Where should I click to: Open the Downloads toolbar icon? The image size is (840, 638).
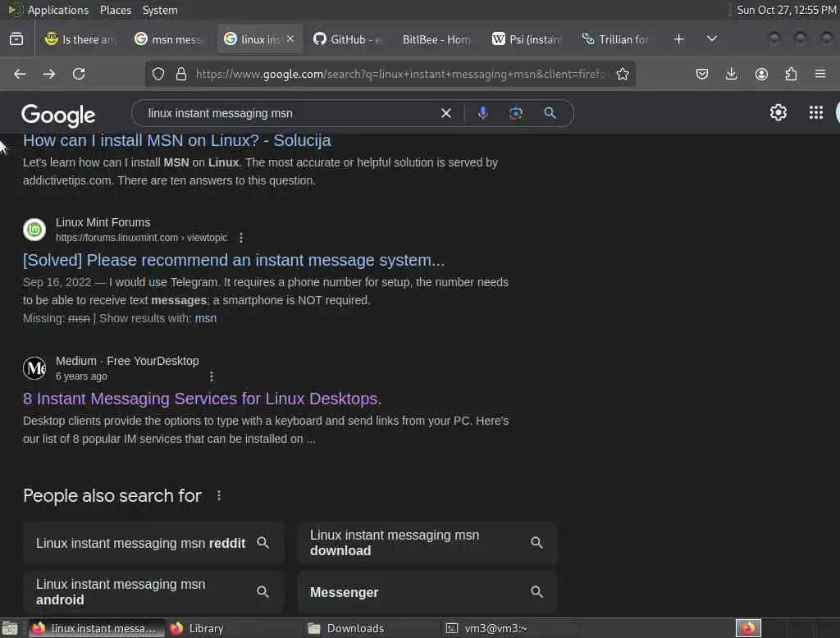coord(731,74)
